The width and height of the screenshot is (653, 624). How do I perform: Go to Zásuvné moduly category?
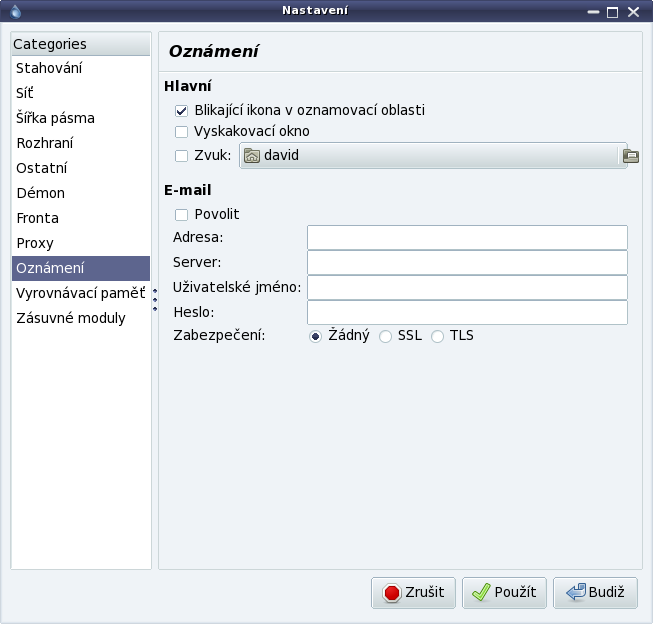point(81,318)
